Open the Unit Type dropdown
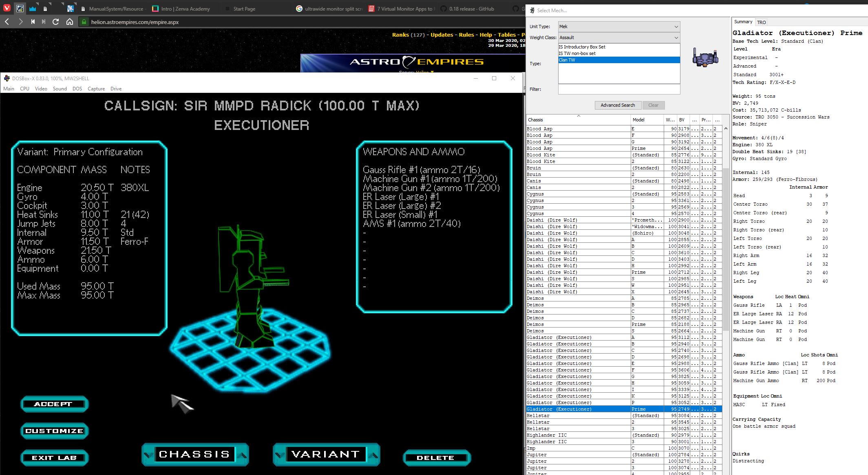Image resolution: width=868 pixels, height=475 pixels. pyautogui.click(x=618, y=26)
